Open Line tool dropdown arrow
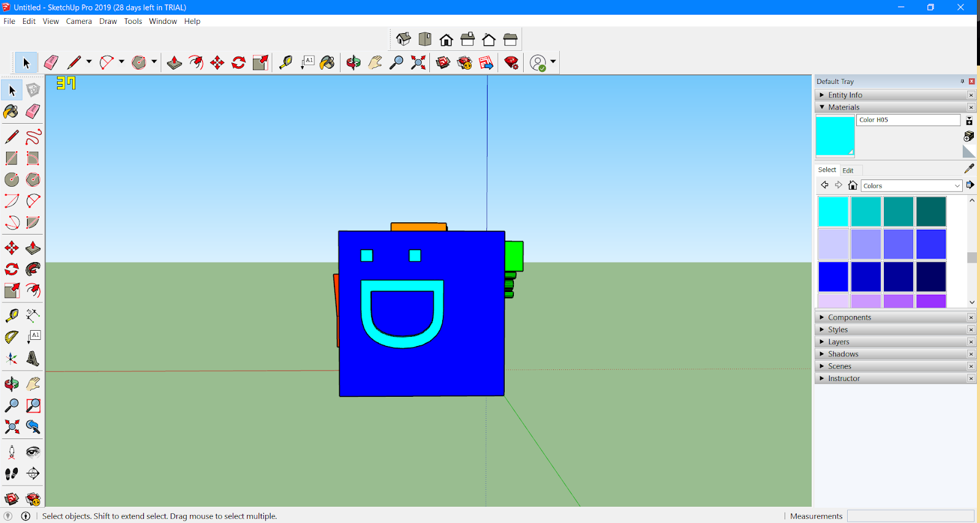The image size is (980, 523). [89, 62]
